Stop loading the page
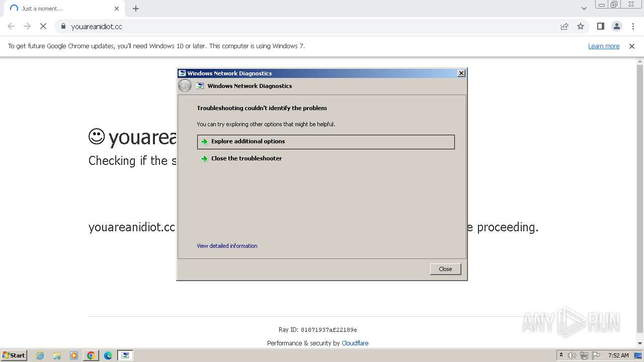The width and height of the screenshot is (644, 362). pyautogui.click(x=43, y=26)
